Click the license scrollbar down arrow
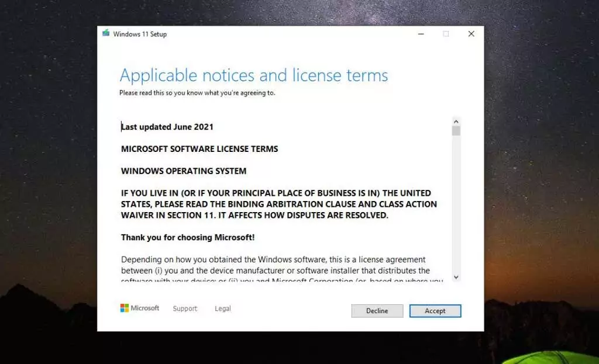Image resolution: width=599 pixels, height=364 pixels. pyautogui.click(x=456, y=277)
